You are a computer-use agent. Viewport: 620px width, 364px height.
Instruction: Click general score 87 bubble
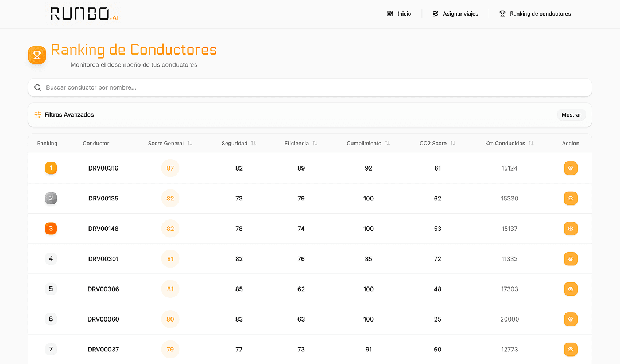point(170,168)
